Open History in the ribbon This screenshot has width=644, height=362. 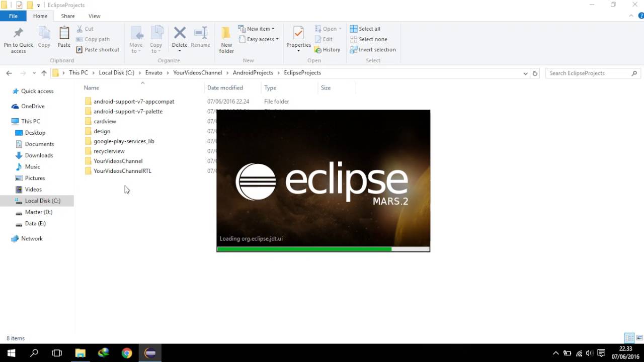point(327,50)
